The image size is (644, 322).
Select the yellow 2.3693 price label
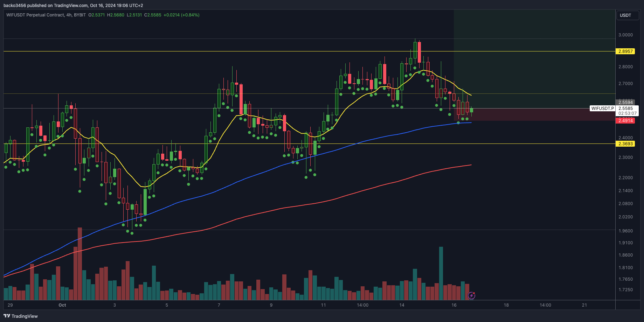coord(625,144)
